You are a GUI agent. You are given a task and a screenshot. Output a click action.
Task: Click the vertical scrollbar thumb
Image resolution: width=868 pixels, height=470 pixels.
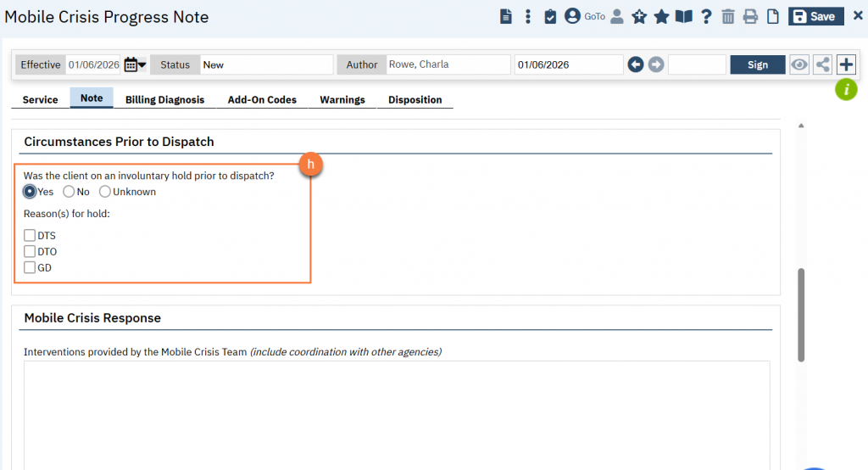801,314
